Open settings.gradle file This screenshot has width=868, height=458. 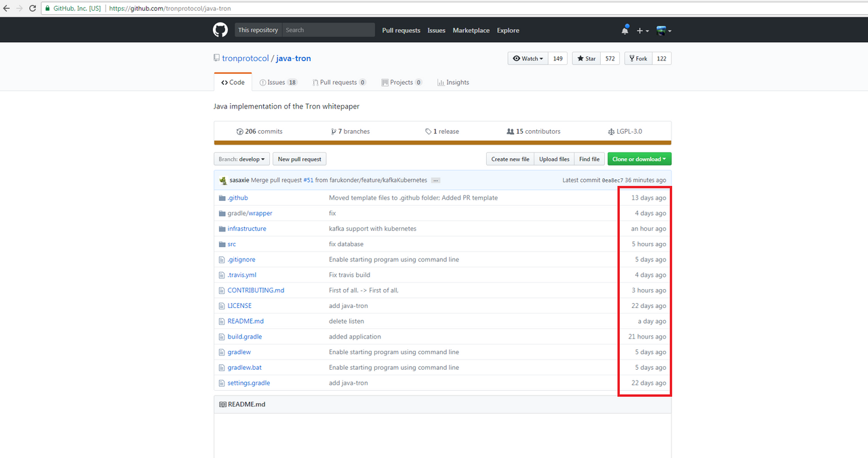click(249, 383)
